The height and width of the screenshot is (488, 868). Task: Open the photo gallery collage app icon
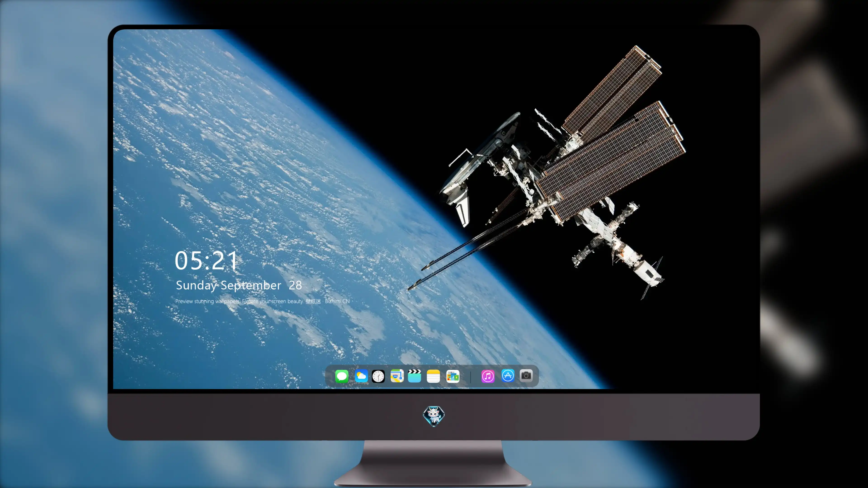coord(453,376)
